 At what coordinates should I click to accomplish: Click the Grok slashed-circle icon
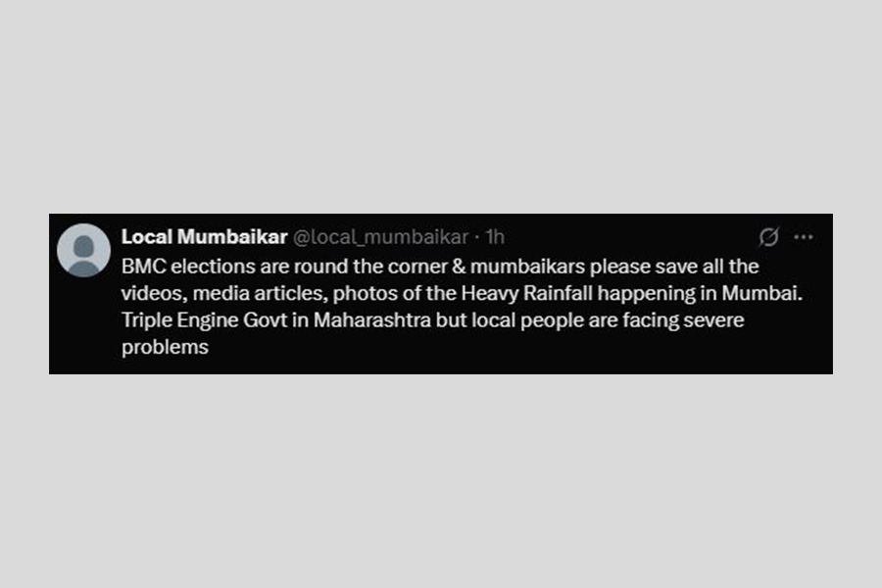tap(769, 237)
